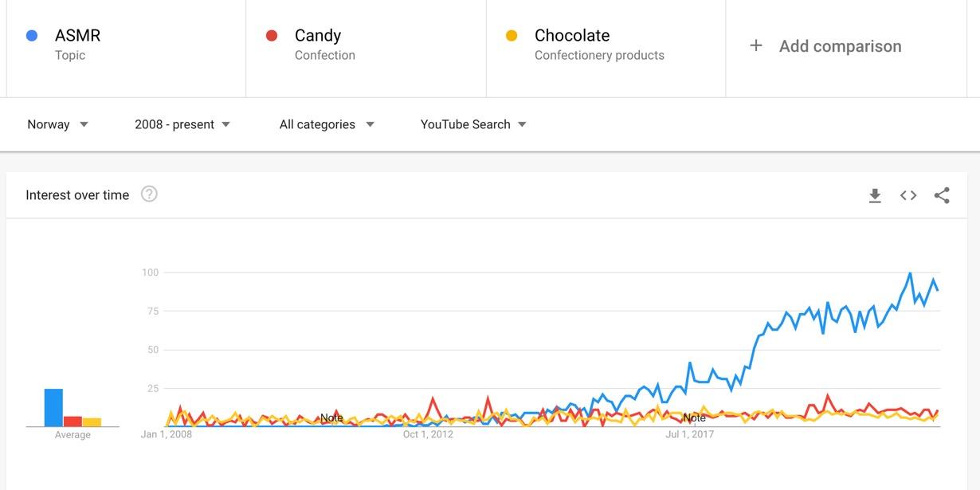
Task: Click the blue ASMR average bar
Action: pyautogui.click(x=53, y=407)
